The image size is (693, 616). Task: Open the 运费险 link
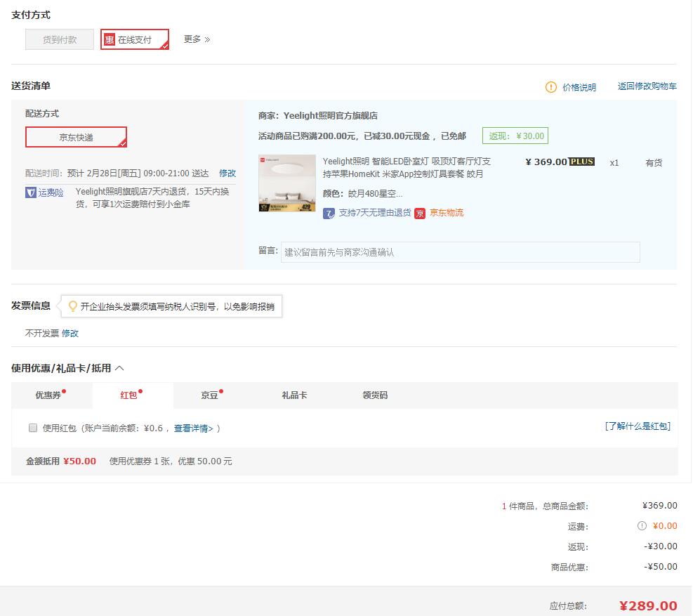(x=51, y=192)
